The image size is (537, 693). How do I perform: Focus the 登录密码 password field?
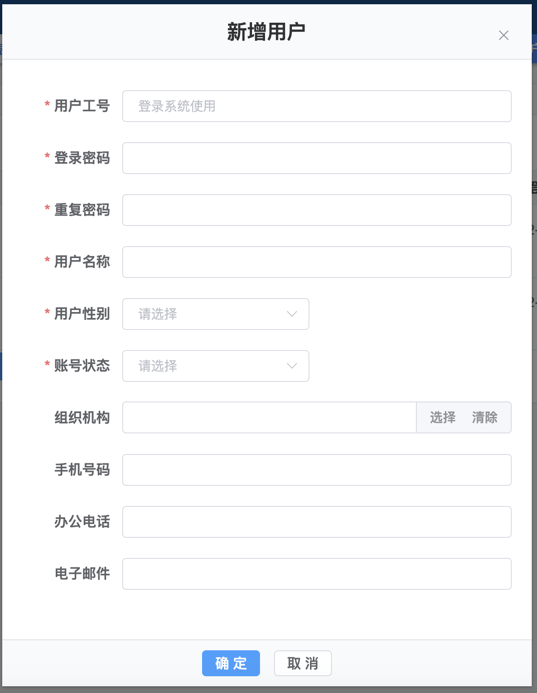[x=317, y=158]
